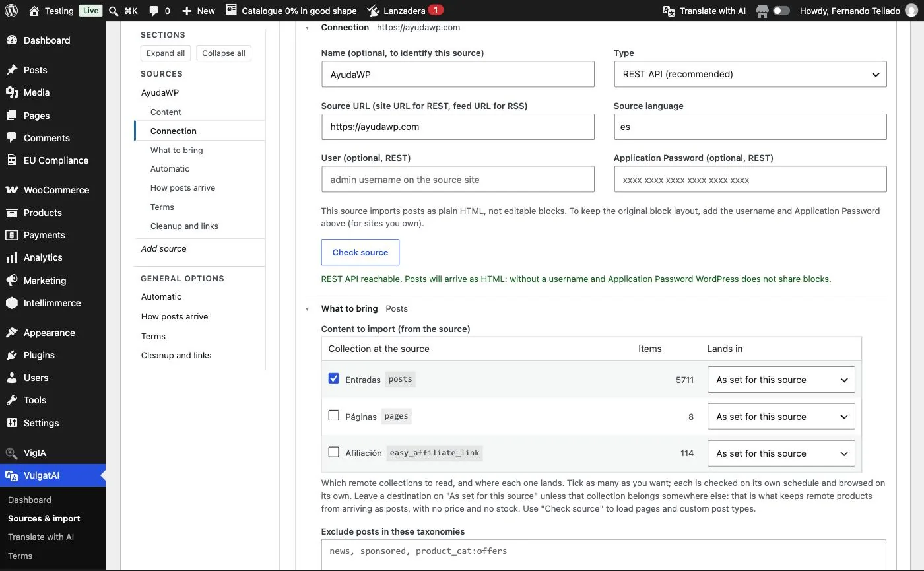Tick the Afiliación easy_affiliate_link checkbox
The height and width of the screenshot is (571, 924).
(334, 453)
